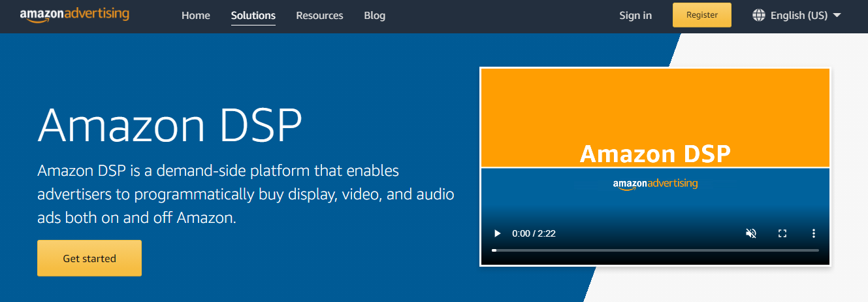Screen dimensions: 868x302
Task: Open the Resources menu item
Action: [x=319, y=16]
